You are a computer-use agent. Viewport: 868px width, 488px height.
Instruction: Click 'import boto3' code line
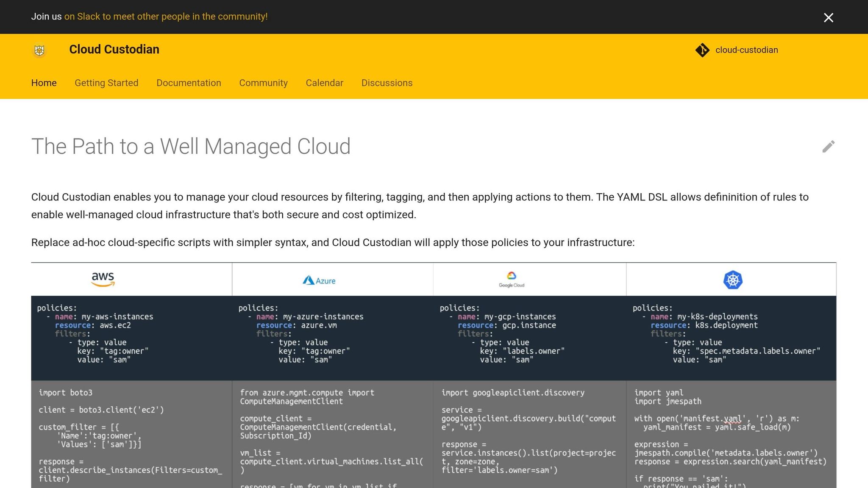pos(65,393)
